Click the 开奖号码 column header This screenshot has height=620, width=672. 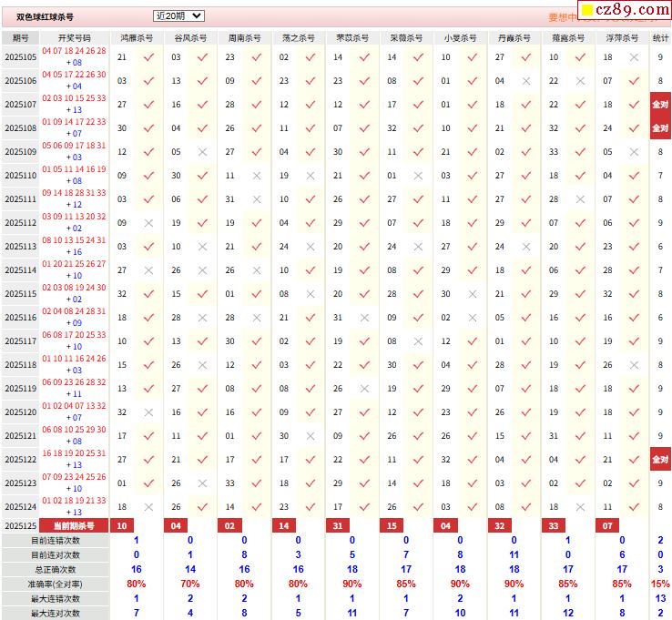coord(75,38)
